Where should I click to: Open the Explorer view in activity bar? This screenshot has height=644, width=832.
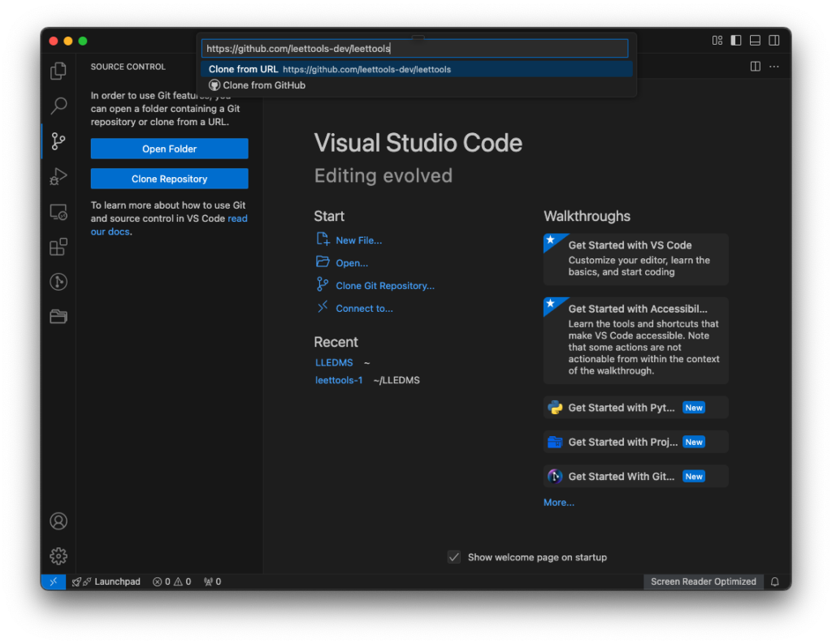(58, 71)
